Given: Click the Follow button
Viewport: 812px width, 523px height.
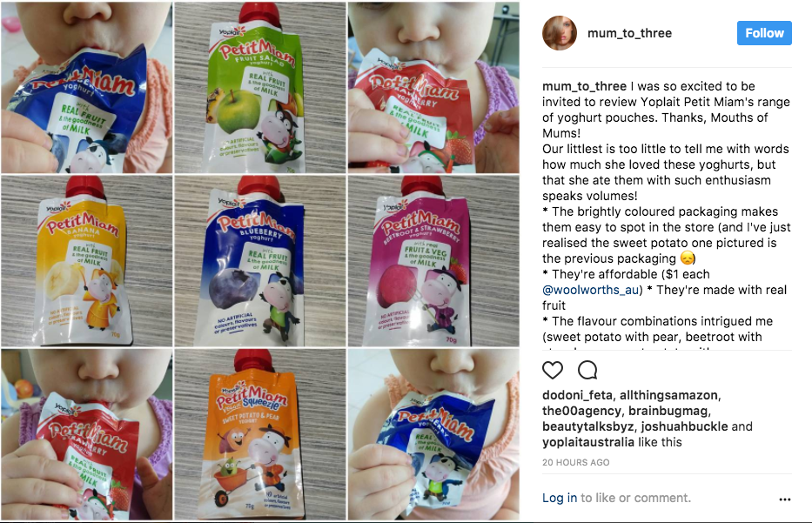Looking at the screenshot, I should click(764, 33).
